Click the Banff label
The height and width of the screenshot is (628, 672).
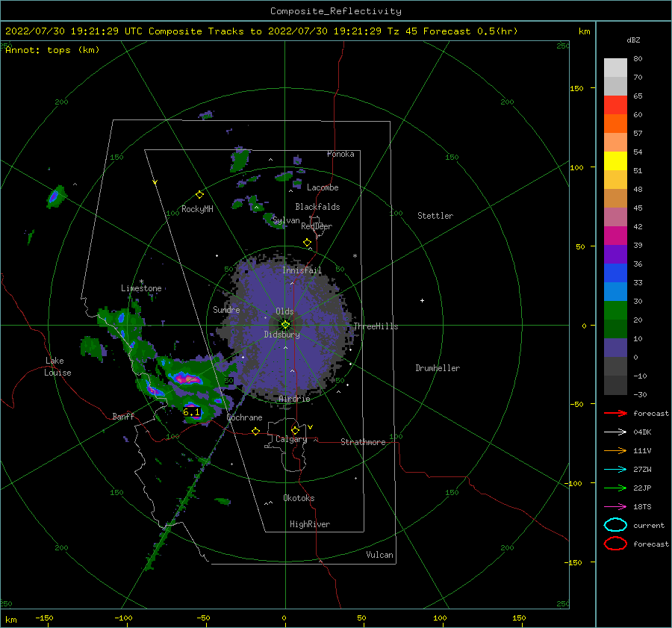pyautogui.click(x=123, y=416)
